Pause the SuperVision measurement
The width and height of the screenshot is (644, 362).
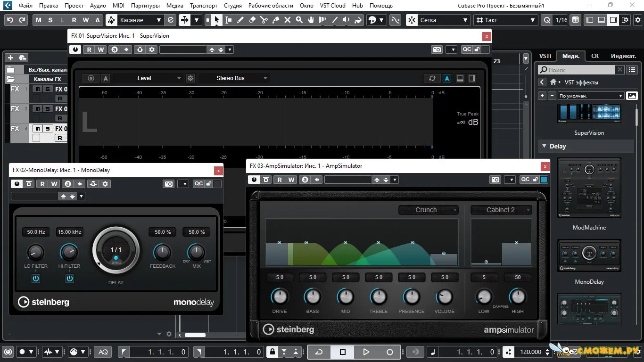(91, 78)
